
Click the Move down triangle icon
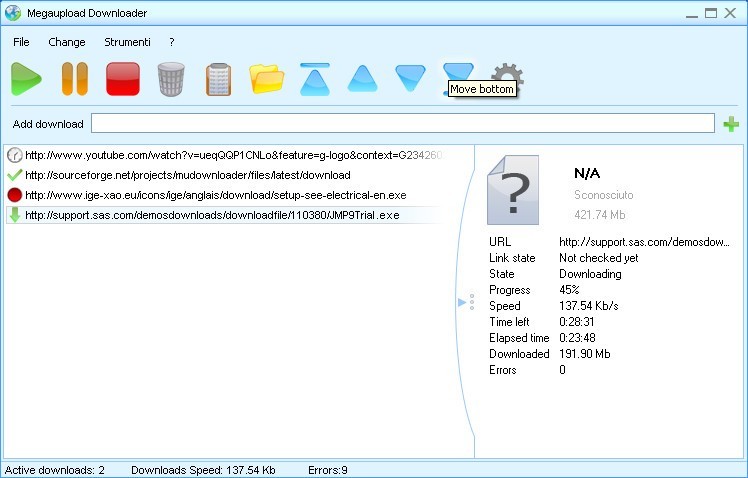(x=410, y=78)
